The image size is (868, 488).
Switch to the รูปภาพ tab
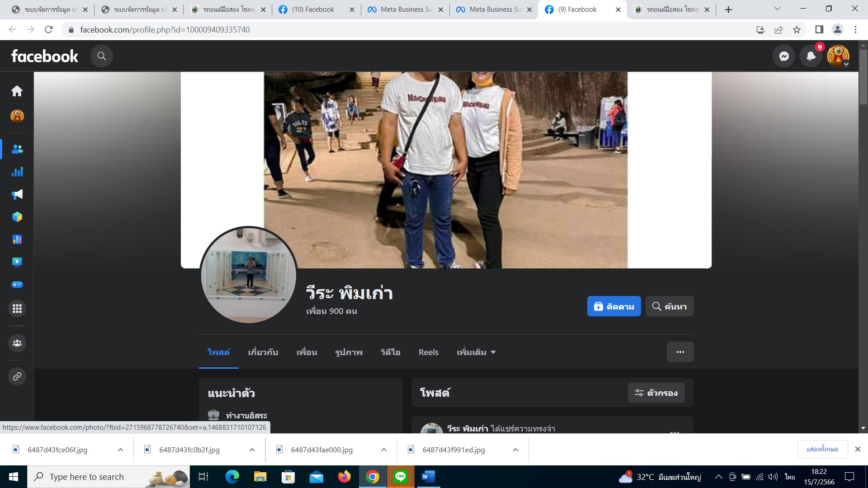click(x=349, y=352)
